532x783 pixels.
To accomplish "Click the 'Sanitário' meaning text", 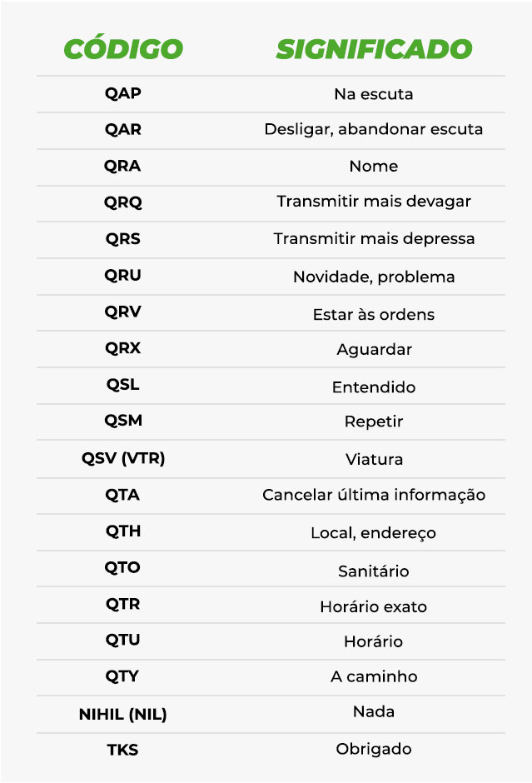I will [374, 571].
